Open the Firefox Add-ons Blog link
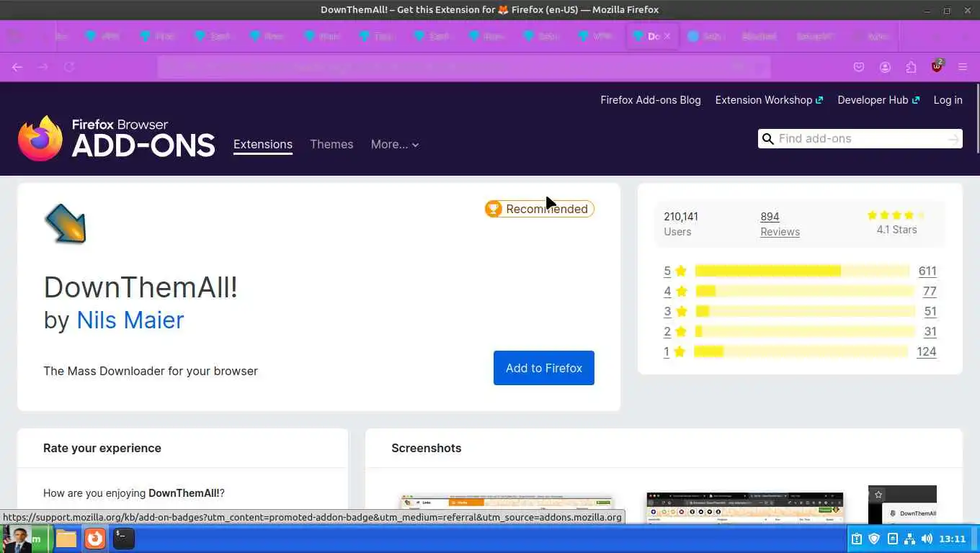The image size is (980, 553). 651,100
